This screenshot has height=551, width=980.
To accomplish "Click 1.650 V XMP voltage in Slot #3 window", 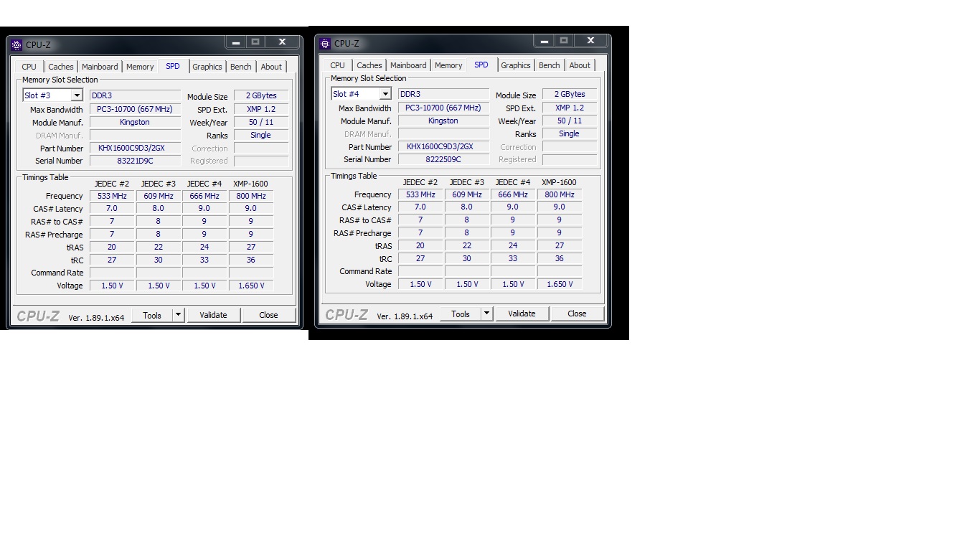I will (x=251, y=286).
